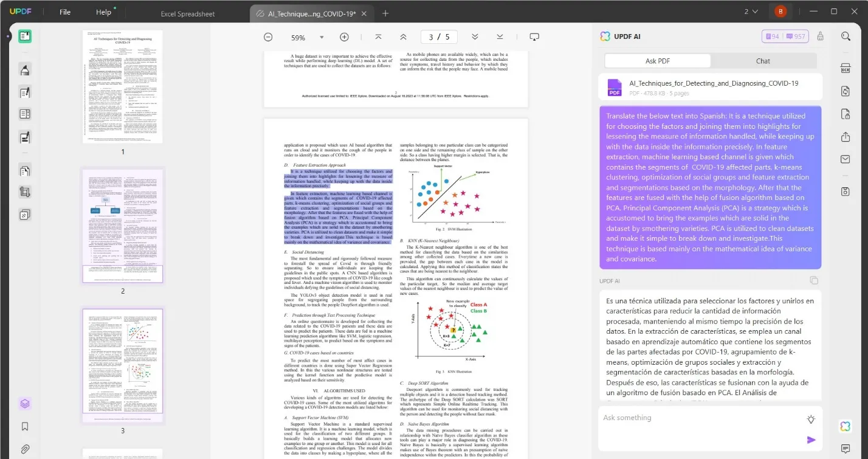
Task: Close the AI_Technique COVID-19 tab
Action: click(363, 13)
